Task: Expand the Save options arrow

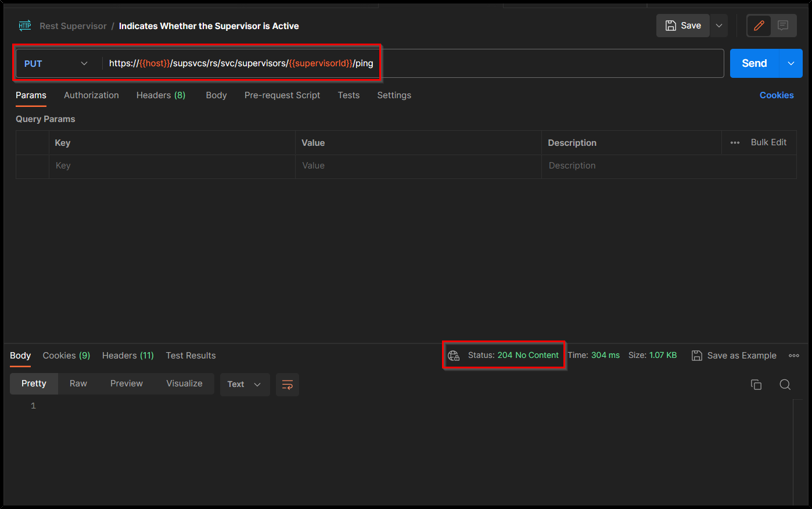Action: (x=719, y=26)
